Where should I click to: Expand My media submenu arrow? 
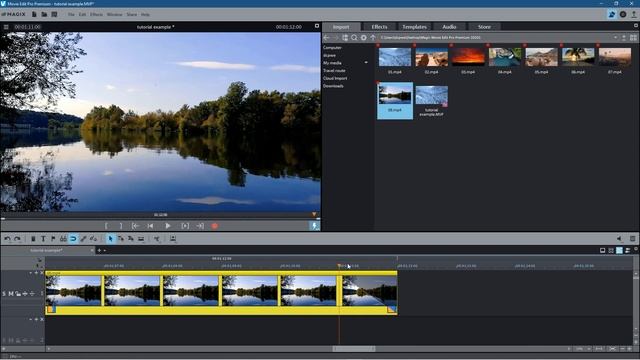tap(366, 63)
